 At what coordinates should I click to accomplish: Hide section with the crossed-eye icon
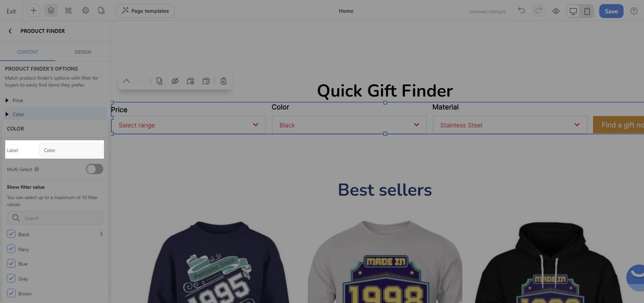point(175,81)
